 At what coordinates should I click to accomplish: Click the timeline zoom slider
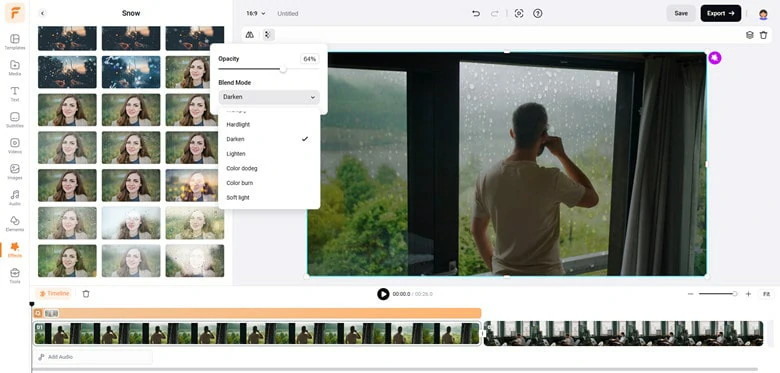point(717,294)
